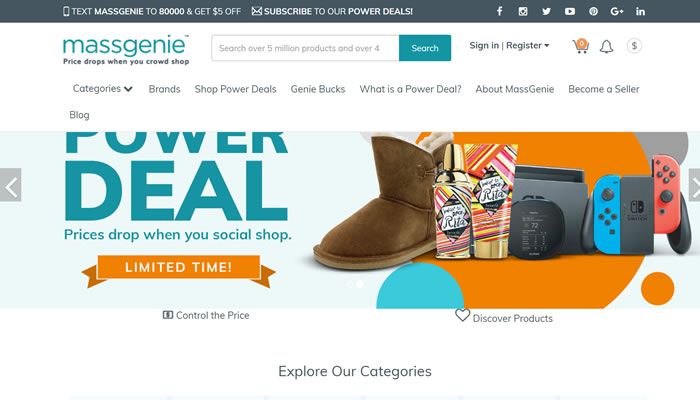Open the Facebook social icon
700x400 pixels.
(x=500, y=11)
